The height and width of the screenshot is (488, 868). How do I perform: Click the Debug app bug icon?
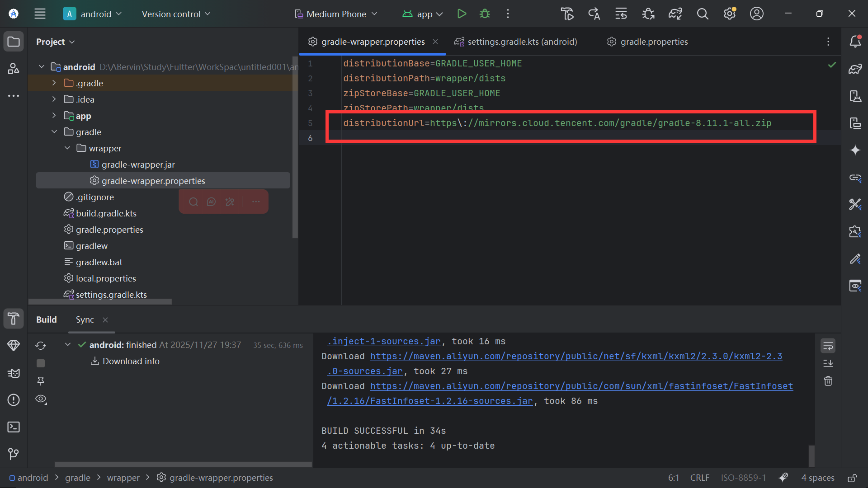(x=485, y=14)
